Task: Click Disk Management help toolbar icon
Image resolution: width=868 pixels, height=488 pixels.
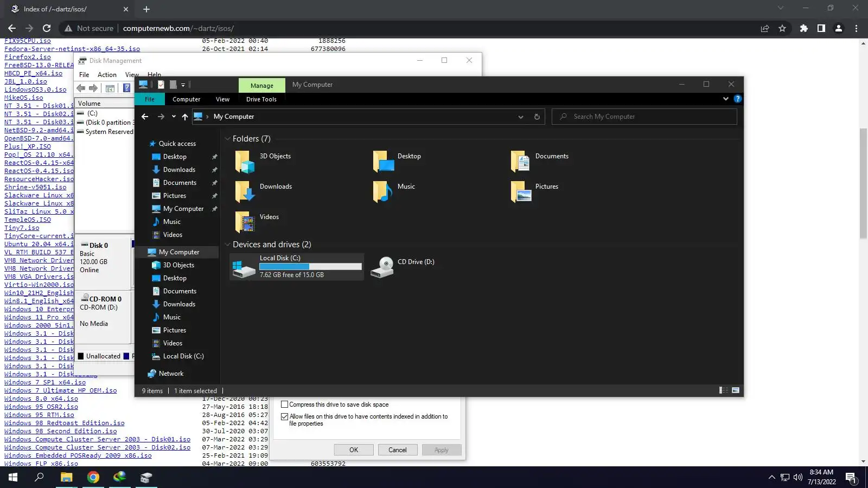Action: coord(126,88)
